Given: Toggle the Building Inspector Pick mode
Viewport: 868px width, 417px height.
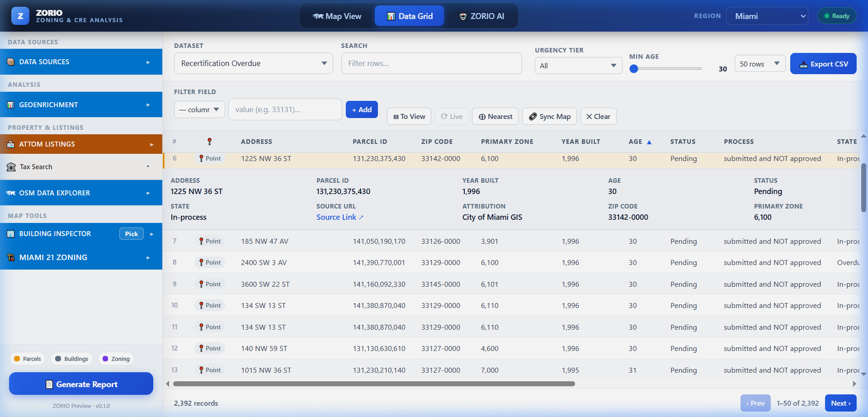Looking at the screenshot, I should 132,234.
